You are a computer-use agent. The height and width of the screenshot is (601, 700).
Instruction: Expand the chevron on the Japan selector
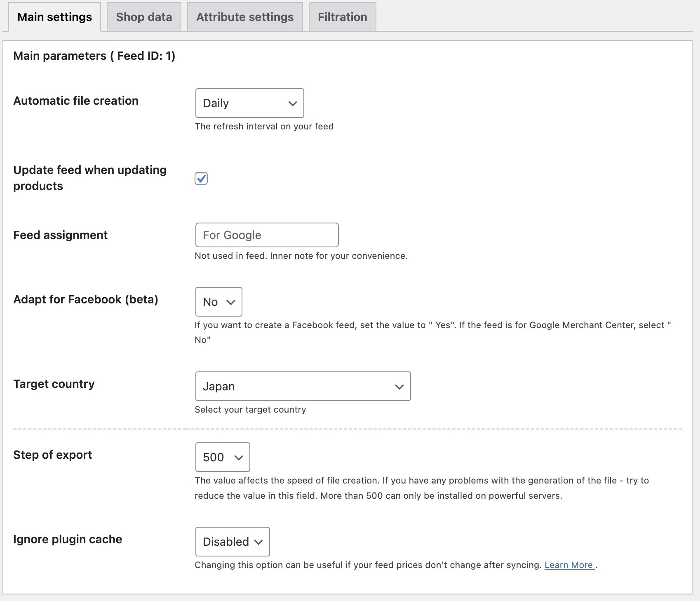click(x=399, y=386)
